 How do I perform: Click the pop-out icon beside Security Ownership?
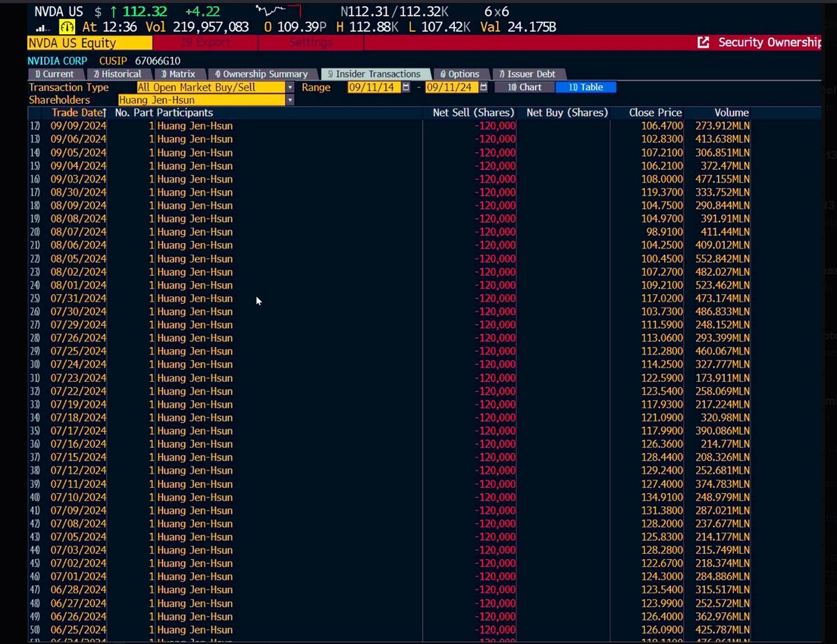(703, 42)
